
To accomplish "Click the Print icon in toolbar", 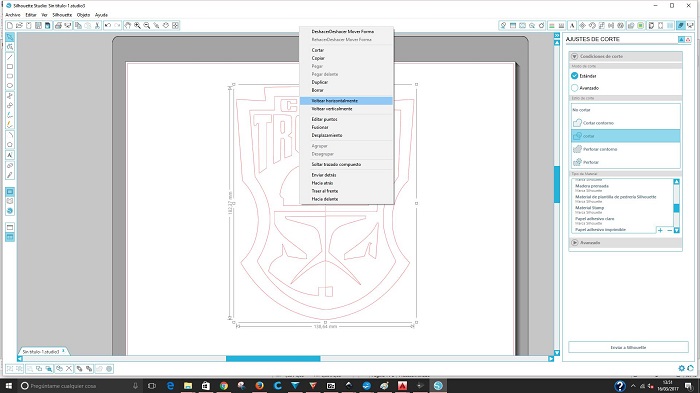I will (x=58, y=26).
